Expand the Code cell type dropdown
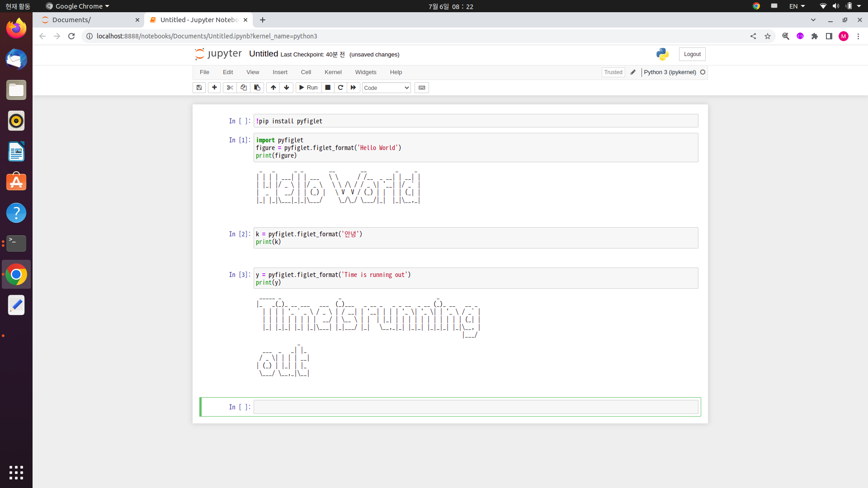Screen dimensions: 868x488 (386, 88)
